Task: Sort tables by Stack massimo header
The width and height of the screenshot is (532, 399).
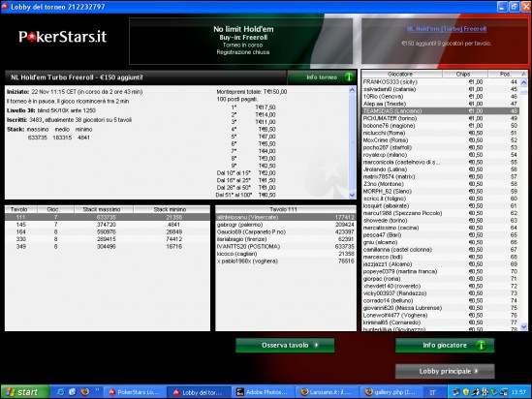Action: click(104, 209)
